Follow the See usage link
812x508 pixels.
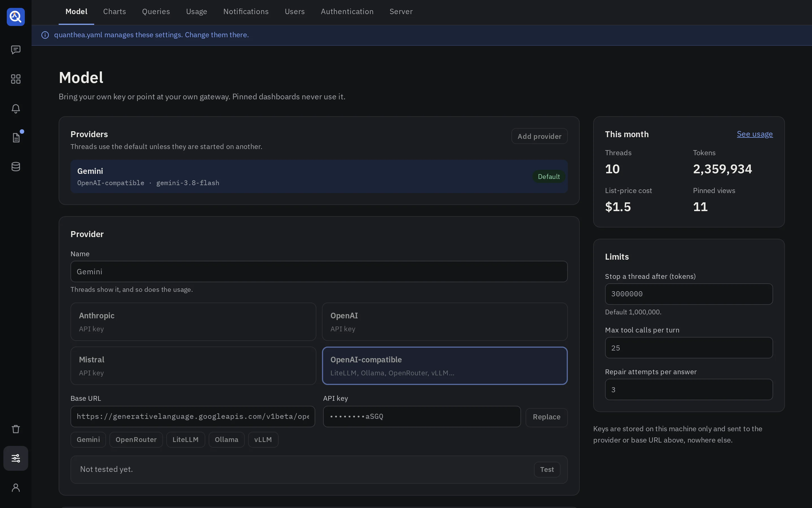click(754, 134)
